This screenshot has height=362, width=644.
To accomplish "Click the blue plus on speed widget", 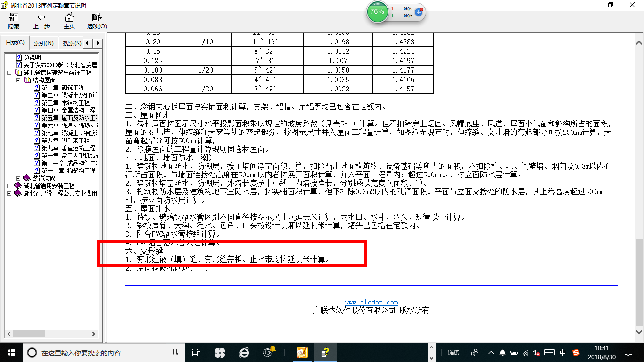I will 418,12.
